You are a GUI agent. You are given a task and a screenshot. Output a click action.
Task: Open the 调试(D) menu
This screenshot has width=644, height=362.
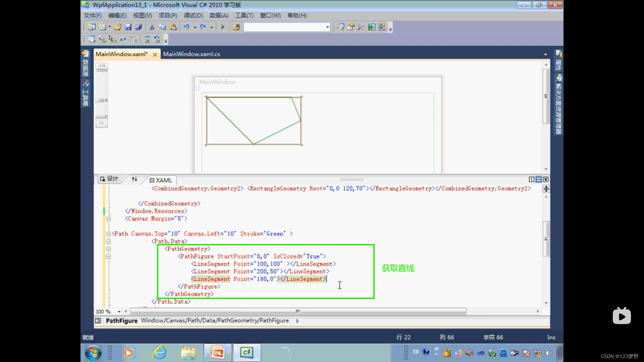(193, 15)
